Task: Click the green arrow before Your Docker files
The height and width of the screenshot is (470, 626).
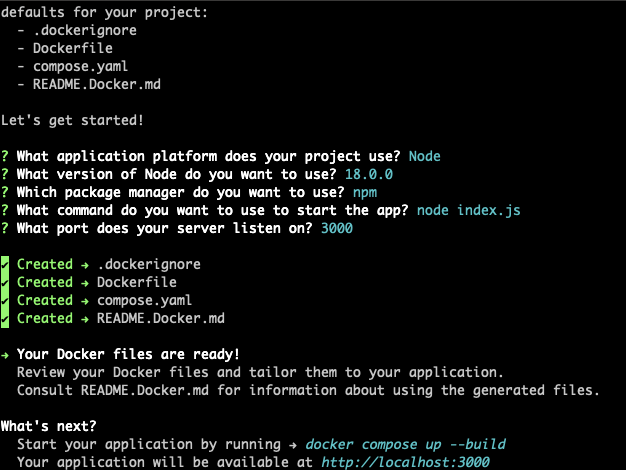Action: [5, 355]
